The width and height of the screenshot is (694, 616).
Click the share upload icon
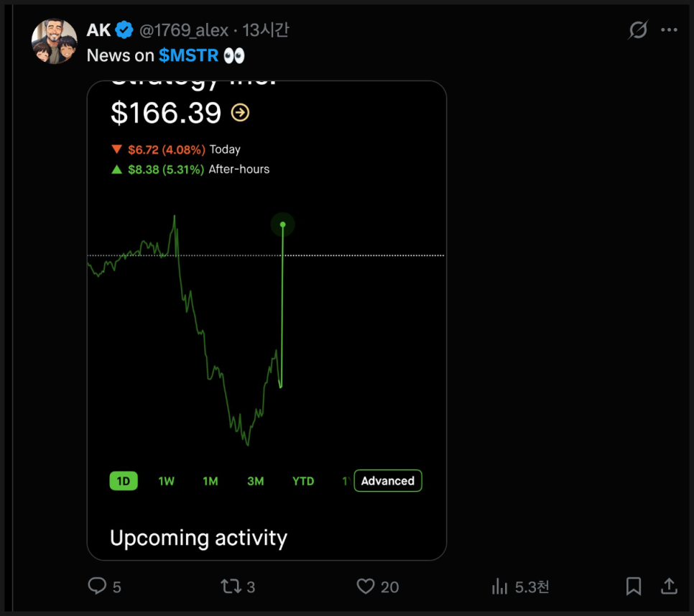click(x=669, y=587)
